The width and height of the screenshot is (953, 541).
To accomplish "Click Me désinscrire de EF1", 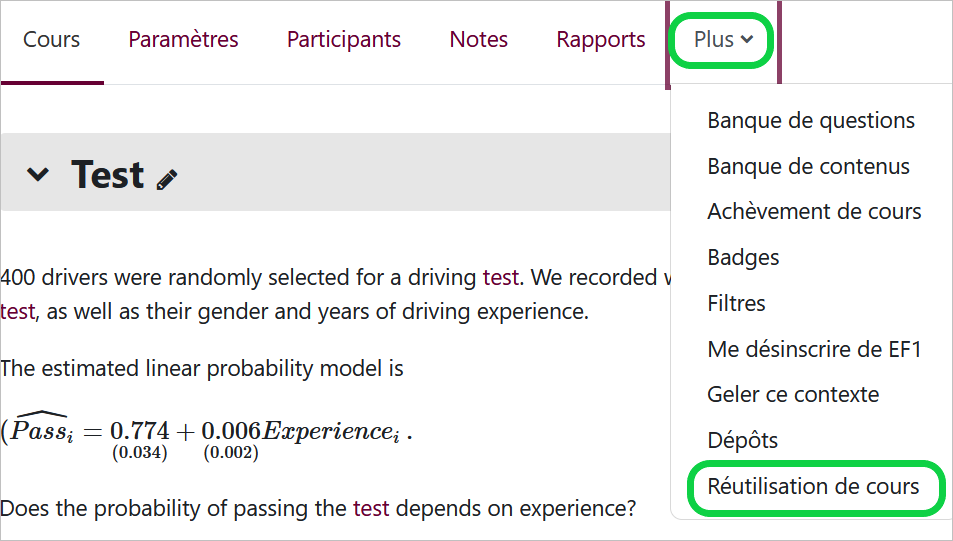I will [814, 349].
